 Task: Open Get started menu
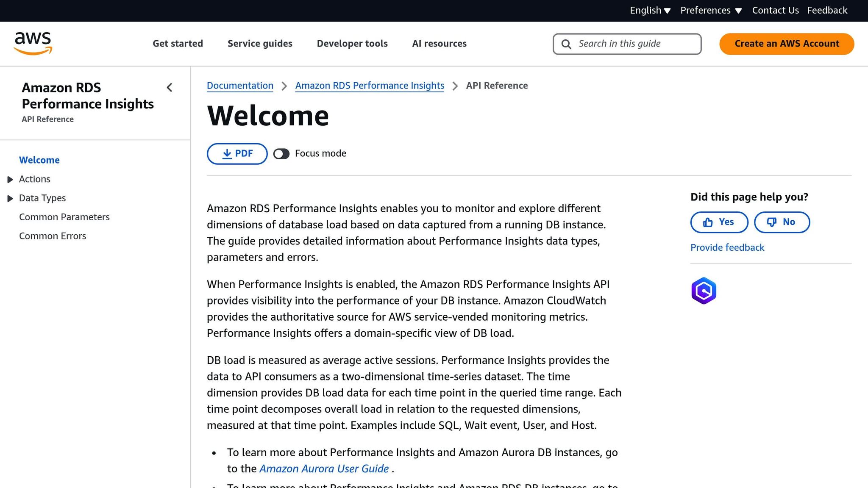point(178,44)
